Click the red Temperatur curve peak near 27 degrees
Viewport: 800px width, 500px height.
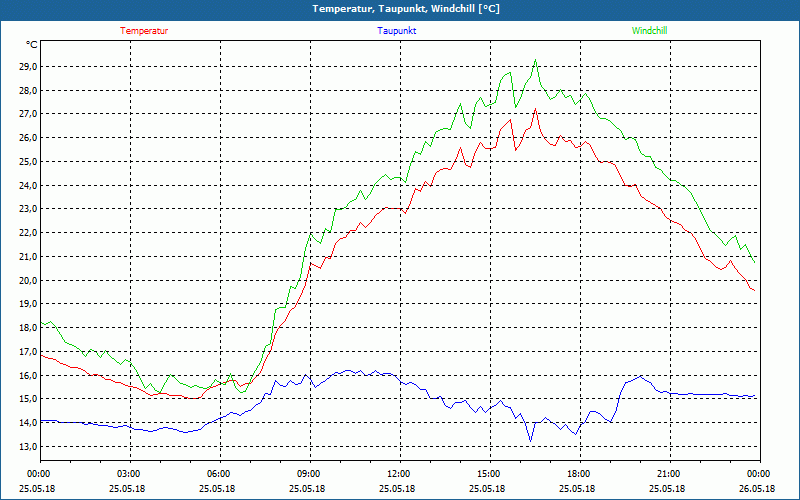tap(535, 109)
